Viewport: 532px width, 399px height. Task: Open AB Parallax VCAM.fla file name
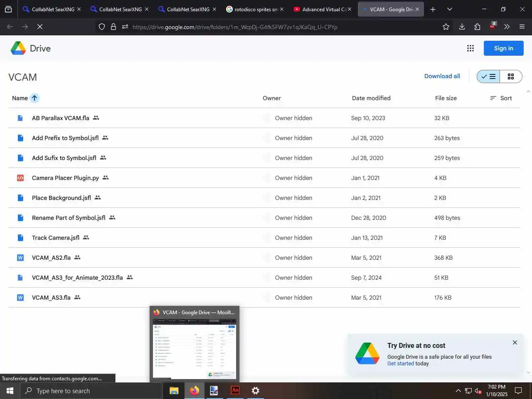[61, 118]
